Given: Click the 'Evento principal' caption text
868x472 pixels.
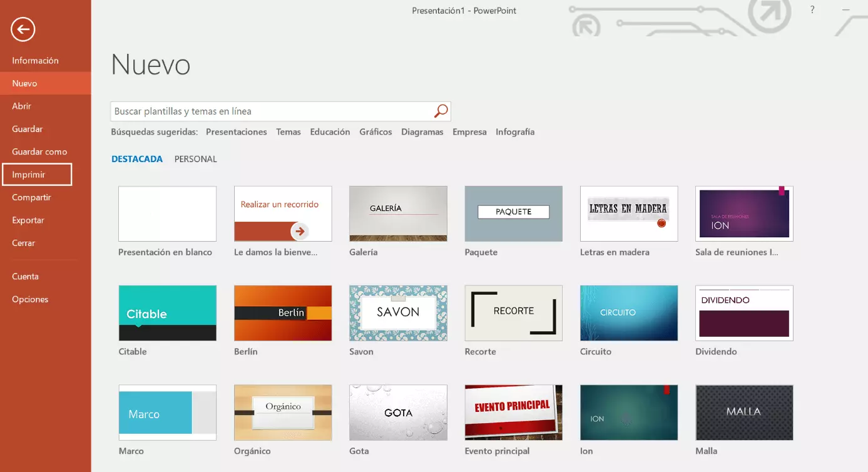Looking at the screenshot, I should pos(497,451).
